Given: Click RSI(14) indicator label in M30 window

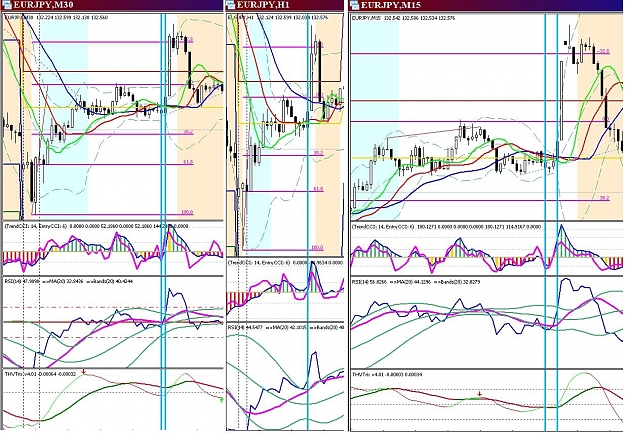Looking at the screenshot, I should tap(14, 281).
